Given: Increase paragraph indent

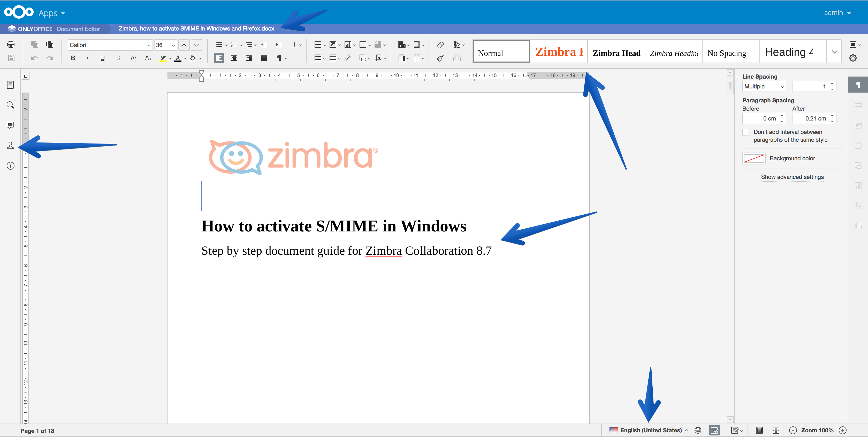Looking at the screenshot, I should [279, 44].
